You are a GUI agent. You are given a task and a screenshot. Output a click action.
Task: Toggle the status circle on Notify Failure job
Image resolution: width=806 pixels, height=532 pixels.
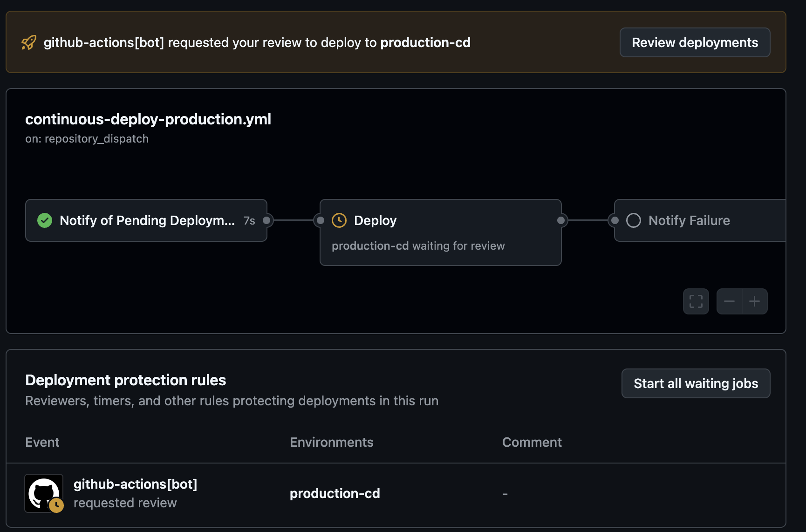(x=633, y=220)
